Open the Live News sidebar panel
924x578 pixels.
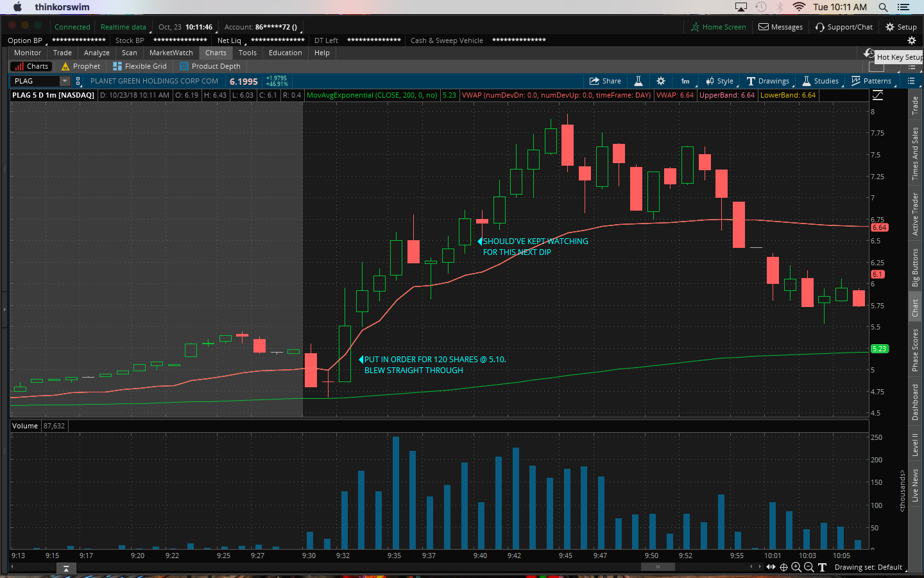(915, 485)
